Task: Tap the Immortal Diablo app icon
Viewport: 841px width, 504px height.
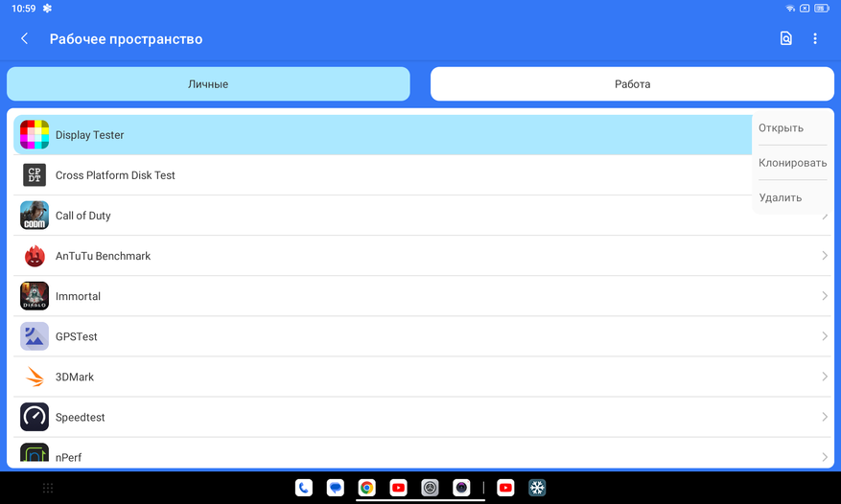Action: (x=35, y=296)
